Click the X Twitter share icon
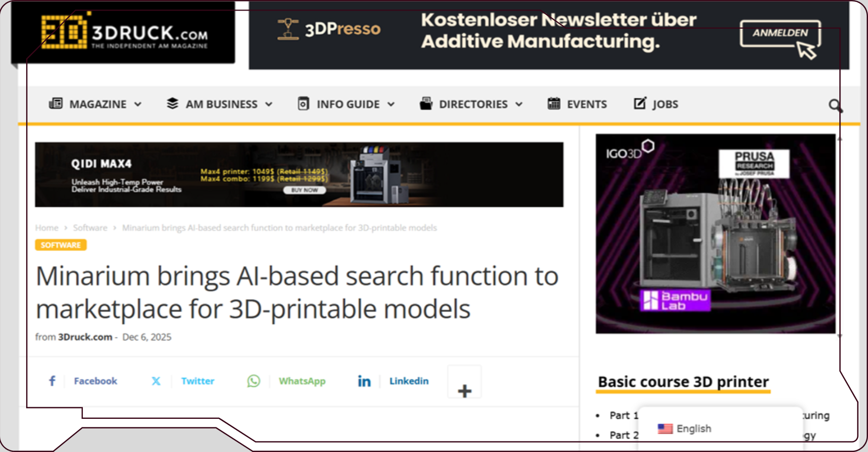The height and width of the screenshot is (452, 868). coord(156,381)
